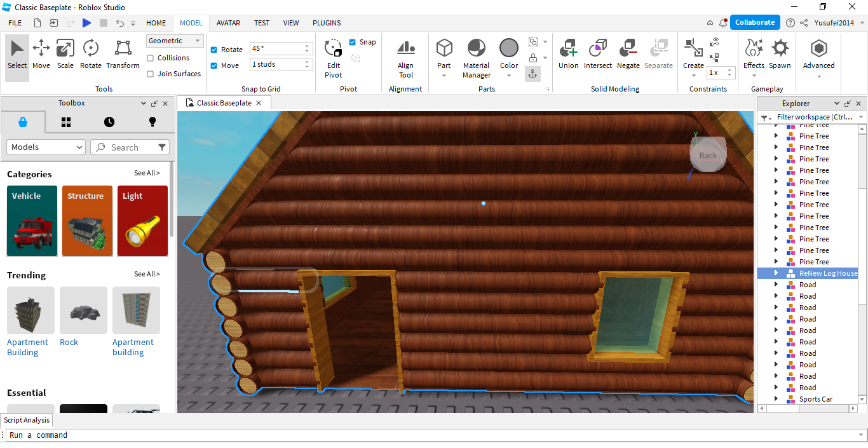Click the Union solid modeling button
Viewport: 868px width, 448px height.
(x=568, y=55)
